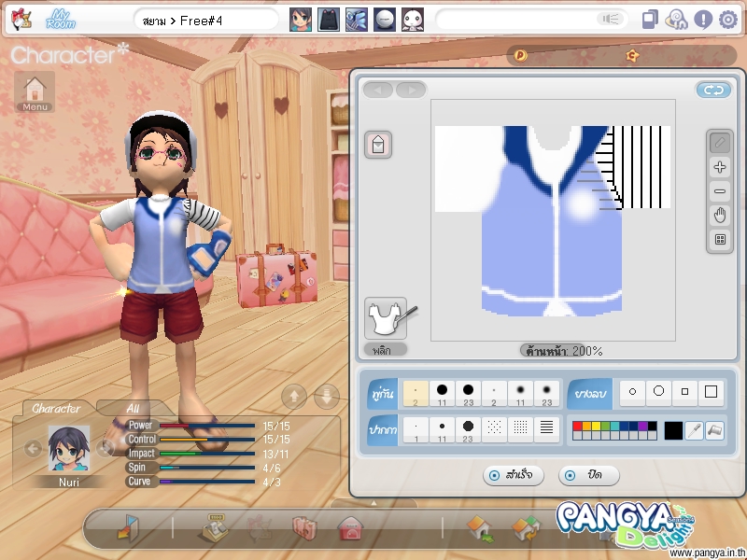Image resolution: width=747 pixels, height=560 pixels.
Task: Click the houses swap icon in the bottom bar
Action: [526, 529]
